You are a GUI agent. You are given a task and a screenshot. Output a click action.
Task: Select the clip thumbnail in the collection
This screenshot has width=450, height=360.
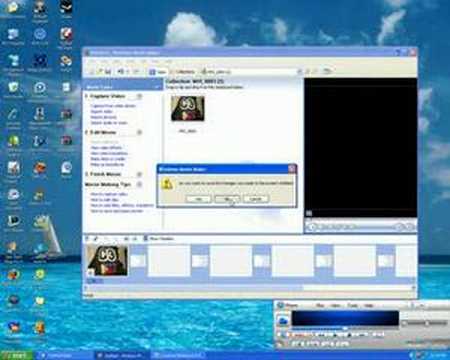click(188, 109)
